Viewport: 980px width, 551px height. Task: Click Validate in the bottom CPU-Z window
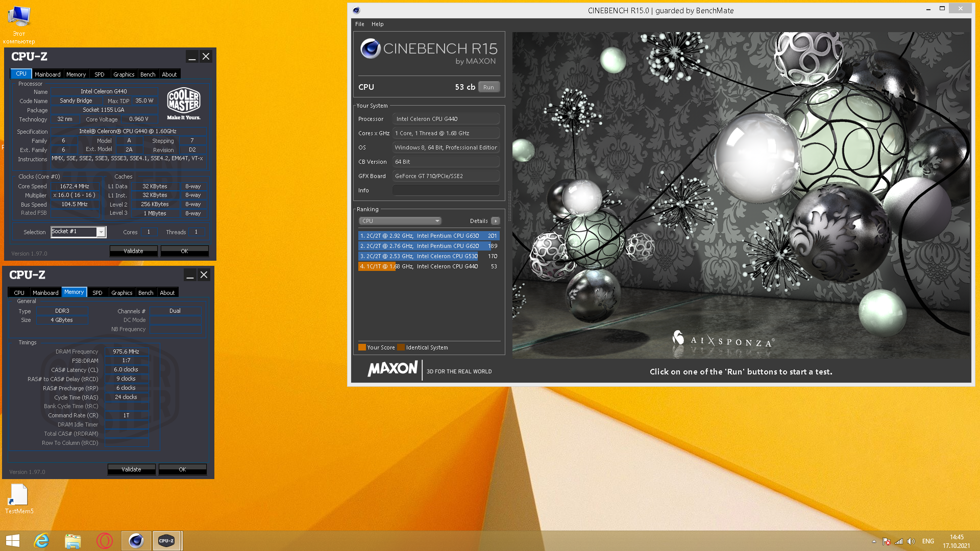(131, 469)
